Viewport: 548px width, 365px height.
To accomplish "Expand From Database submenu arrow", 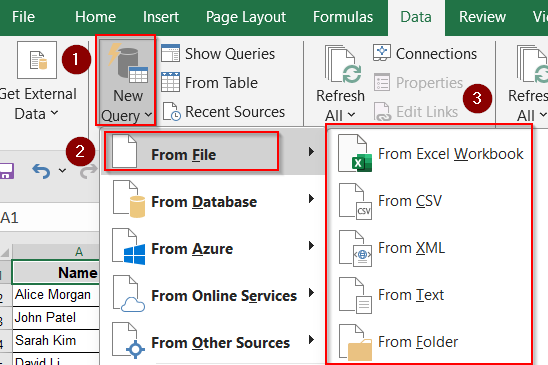I will (311, 199).
